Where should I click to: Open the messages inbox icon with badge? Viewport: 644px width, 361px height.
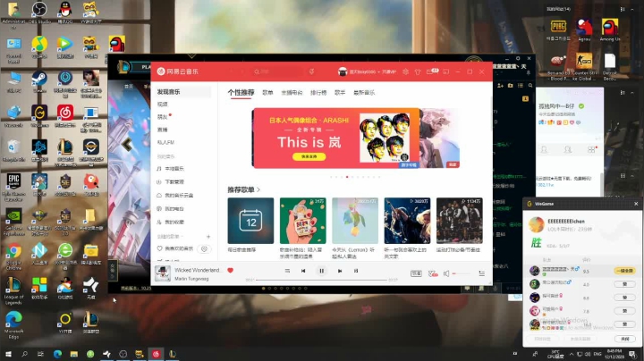click(x=432, y=71)
